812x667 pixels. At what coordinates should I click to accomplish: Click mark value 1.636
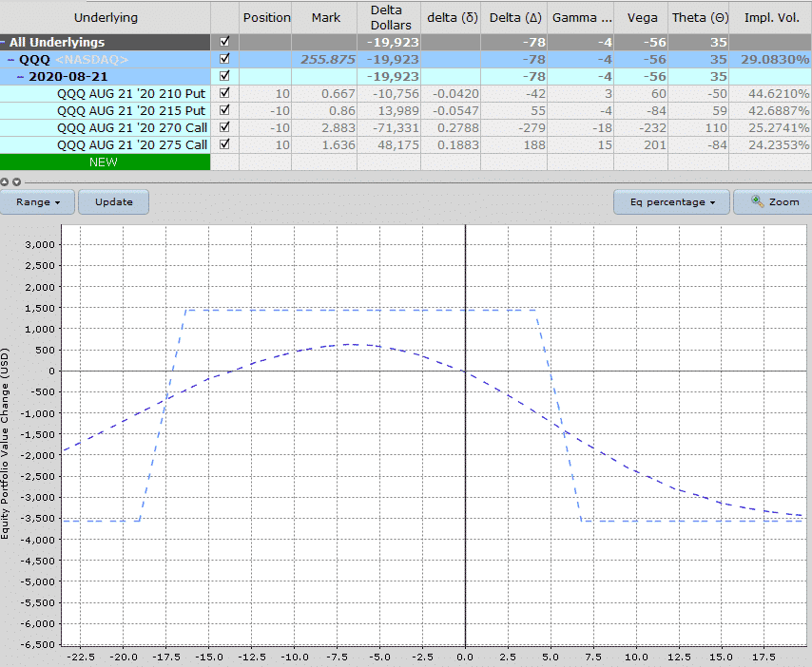pos(338,144)
